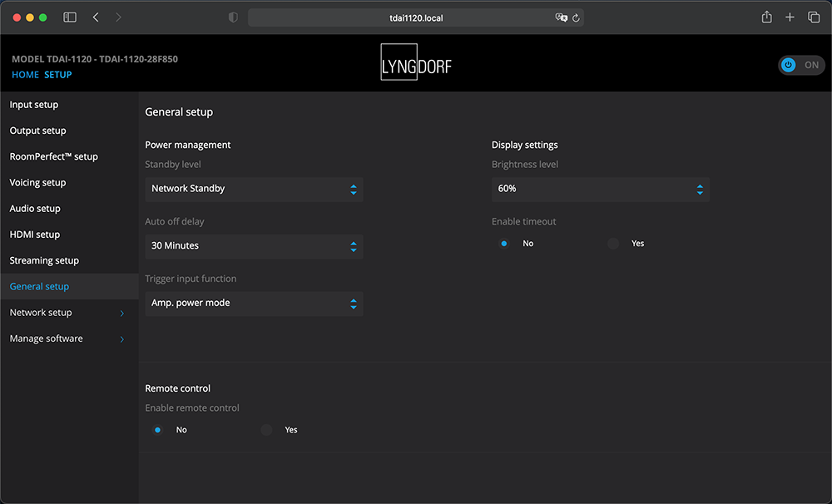Toggle the Safari sidebar button
The image size is (832, 504).
[x=70, y=17]
